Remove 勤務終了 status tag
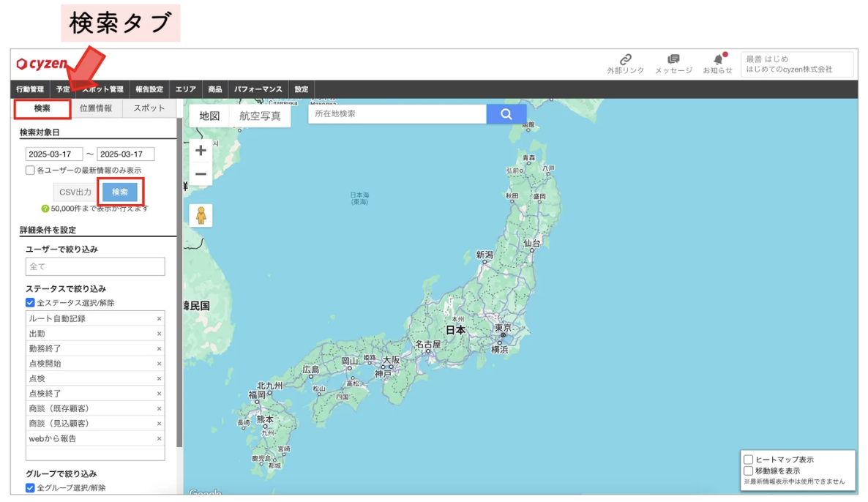Viewport: 868px width, 502px height. click(160, 348)
